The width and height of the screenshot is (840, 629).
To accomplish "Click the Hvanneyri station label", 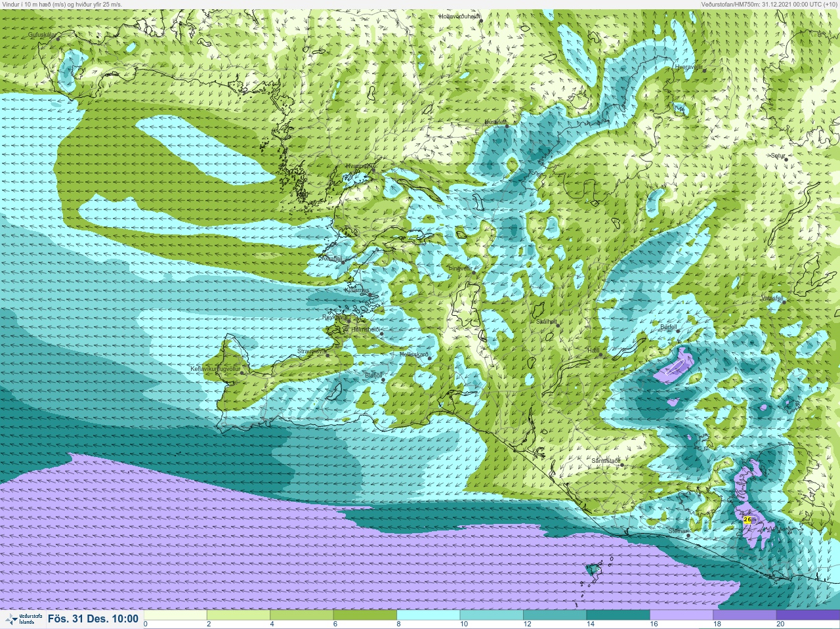I will [360, 166].
